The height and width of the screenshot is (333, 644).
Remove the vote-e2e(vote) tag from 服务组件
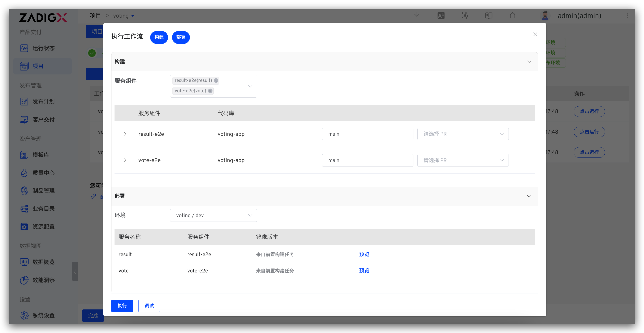[x=210, y=91]
